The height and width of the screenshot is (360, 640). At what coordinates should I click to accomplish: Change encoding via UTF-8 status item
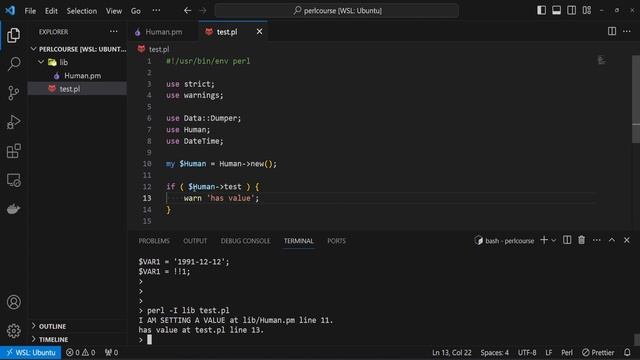(x=527, y=353)
